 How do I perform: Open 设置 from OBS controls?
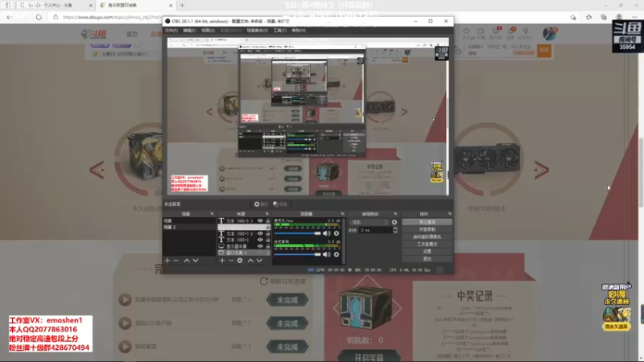[x=427, y=251]
